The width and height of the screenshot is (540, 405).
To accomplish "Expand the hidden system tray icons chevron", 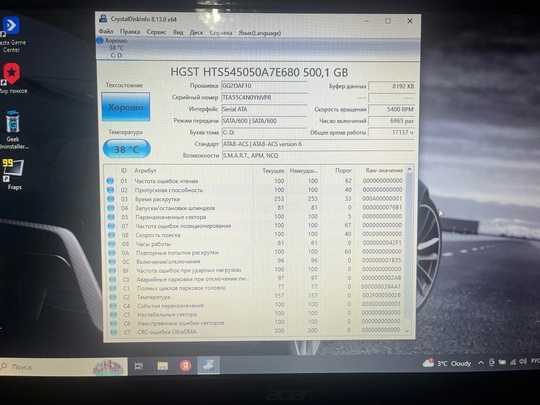I will pos(481,362).
